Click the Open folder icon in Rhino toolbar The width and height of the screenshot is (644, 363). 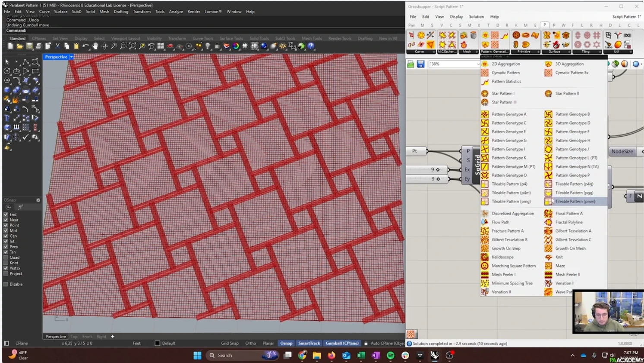click(19, 46)
